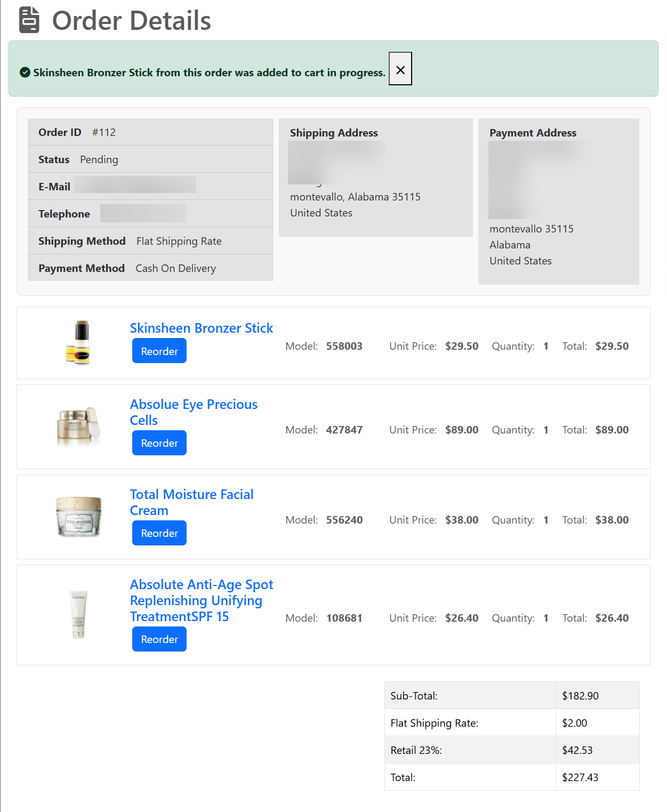
Task: Click the Anti-Age Spot treatment tube image
Action: click(x=78, y=614)
